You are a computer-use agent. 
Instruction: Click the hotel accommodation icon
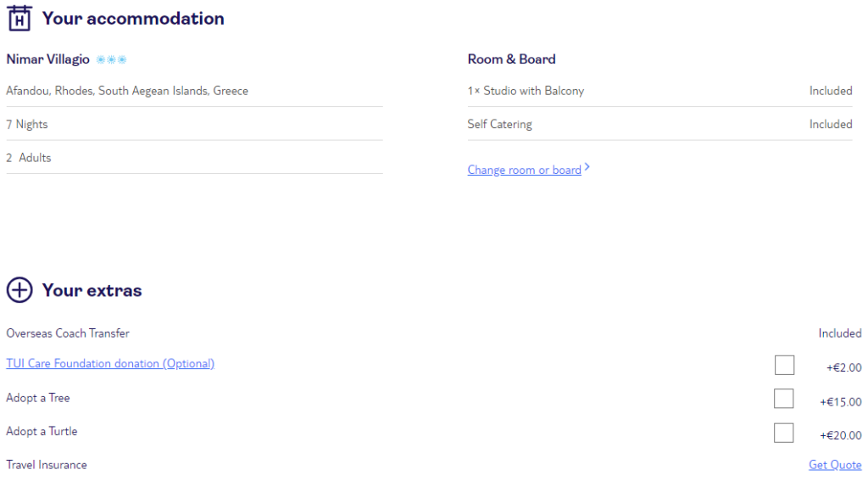click(19, 18)
